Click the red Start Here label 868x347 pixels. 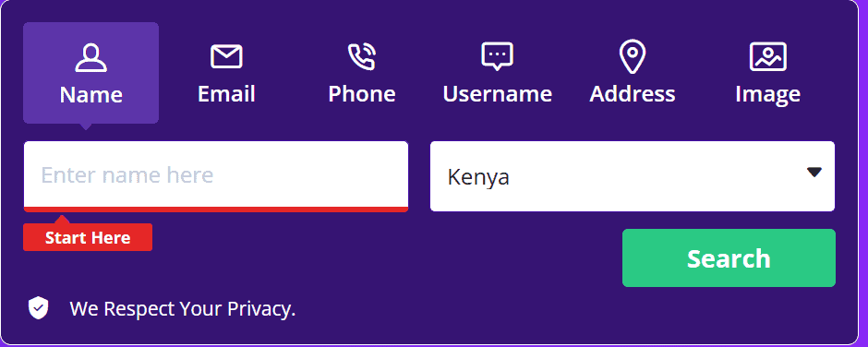click(x=88, y=237)
